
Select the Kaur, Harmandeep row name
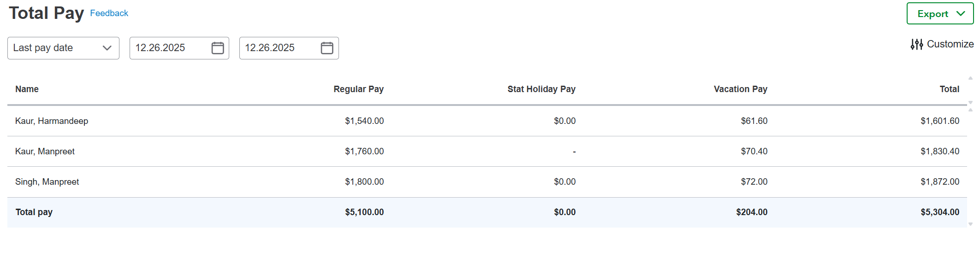pyautogui.click(x=52, y=121)
